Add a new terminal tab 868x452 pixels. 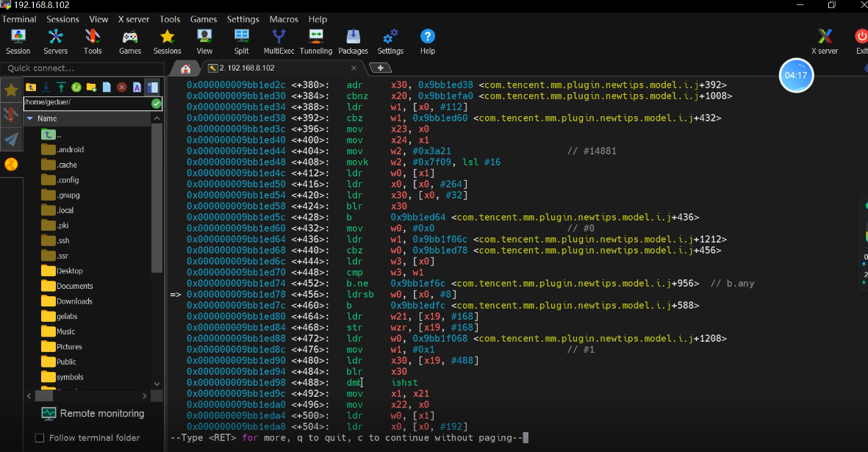click(x=380, y=68)
